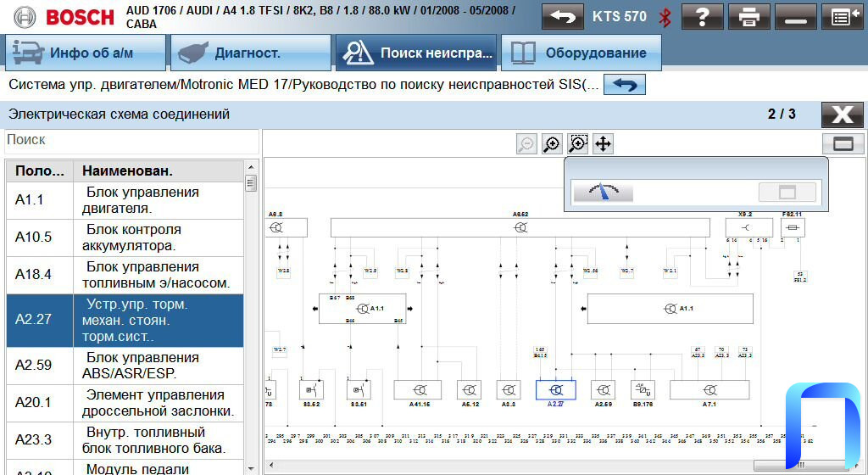The image size is (868, 475).
Task: Select highlighted row A2.27
Action: pyautogui.click(x=125, y=321)
